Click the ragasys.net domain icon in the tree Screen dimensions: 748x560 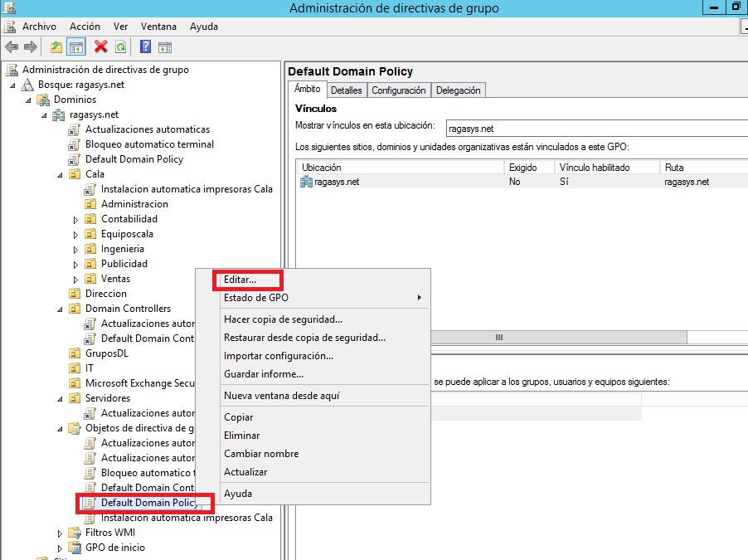[59, 114]
